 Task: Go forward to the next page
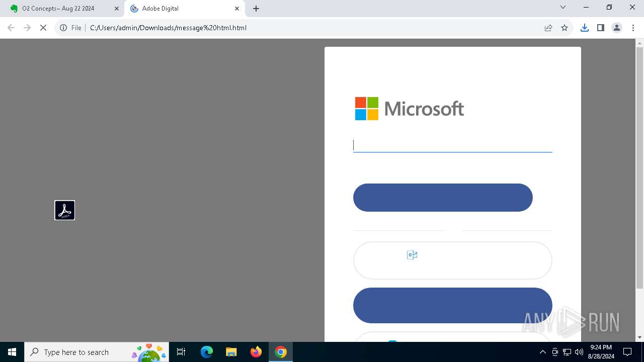point(27,28)
